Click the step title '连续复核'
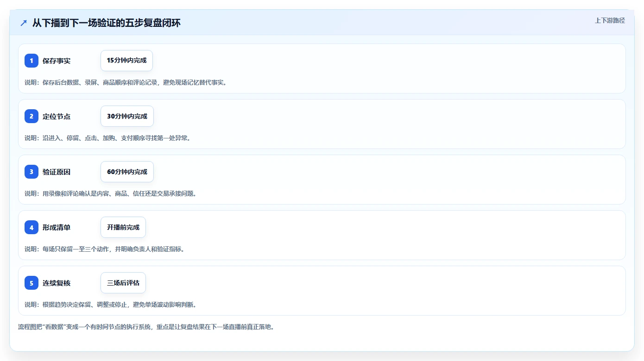The height and width of the screenshot is (361, 644). tap(57, 283)
